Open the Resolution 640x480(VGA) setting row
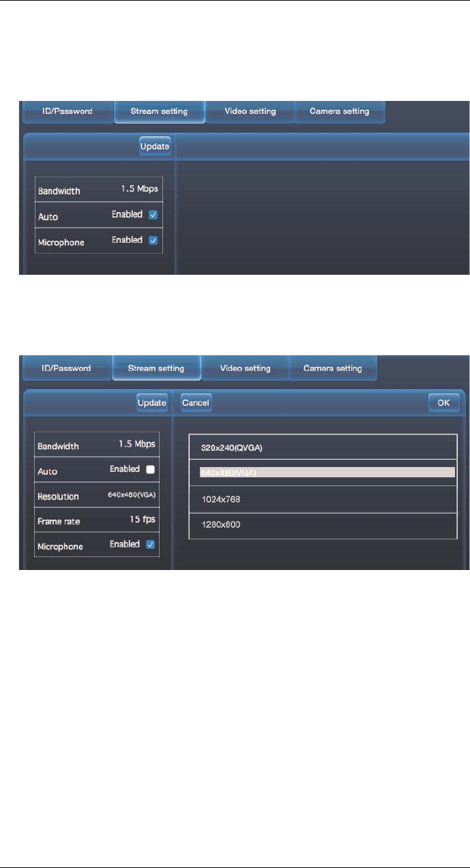The image size is (470, 868). (x=97, y=496)
